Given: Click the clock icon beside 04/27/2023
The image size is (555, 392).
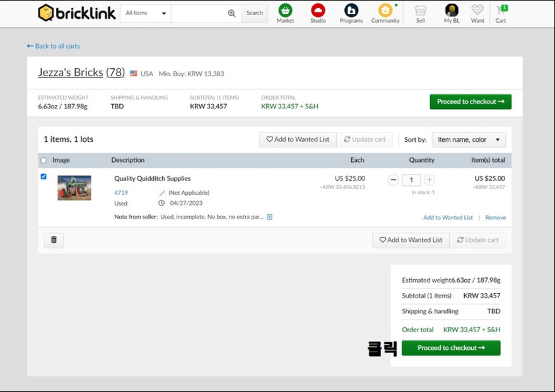Looking at the screenshot, I should pyautogui.click(x=161, y=203).
